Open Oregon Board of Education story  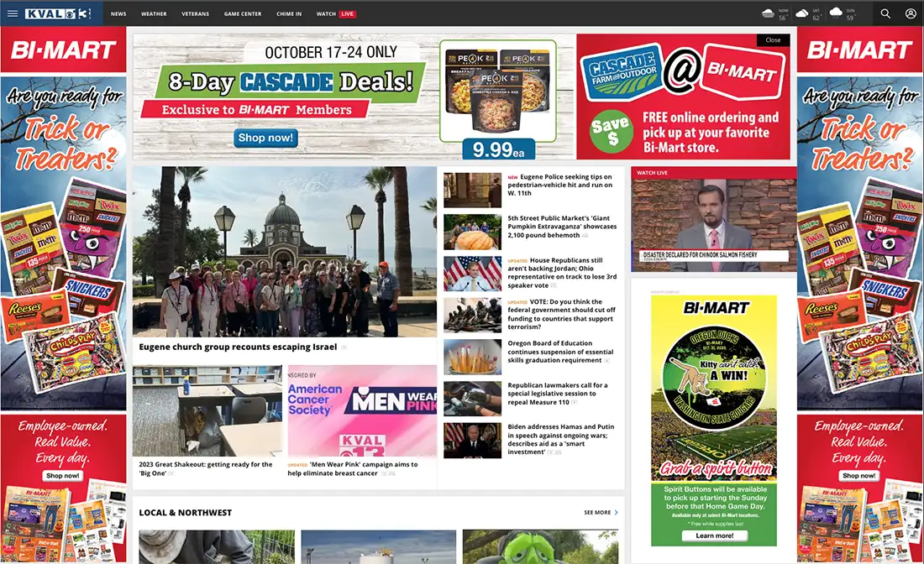[x=560, y=352]
